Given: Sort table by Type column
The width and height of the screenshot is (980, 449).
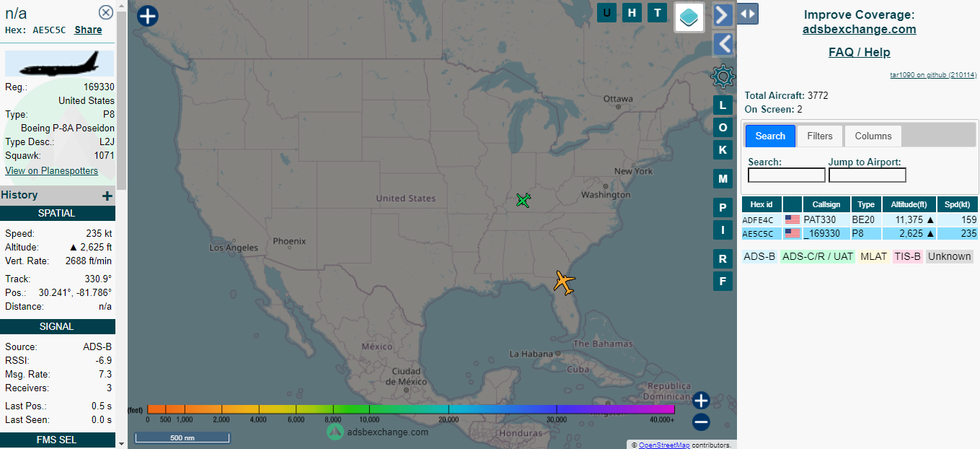Looking at the screenshot, I should (866, 204).
